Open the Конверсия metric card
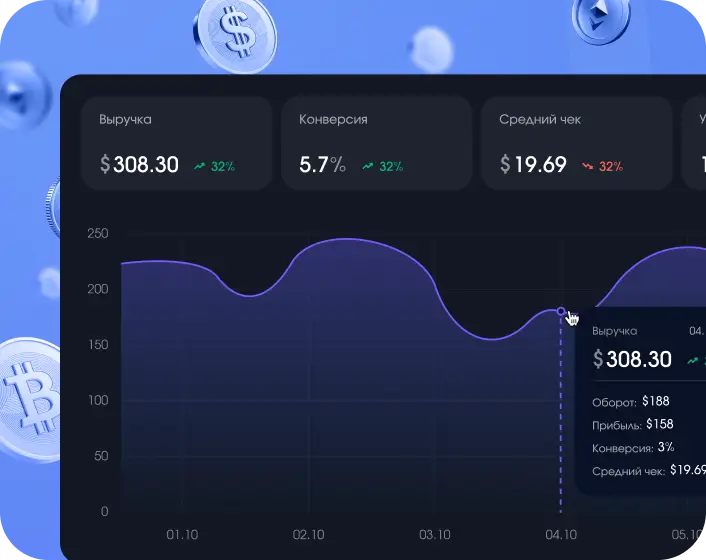 376,143
